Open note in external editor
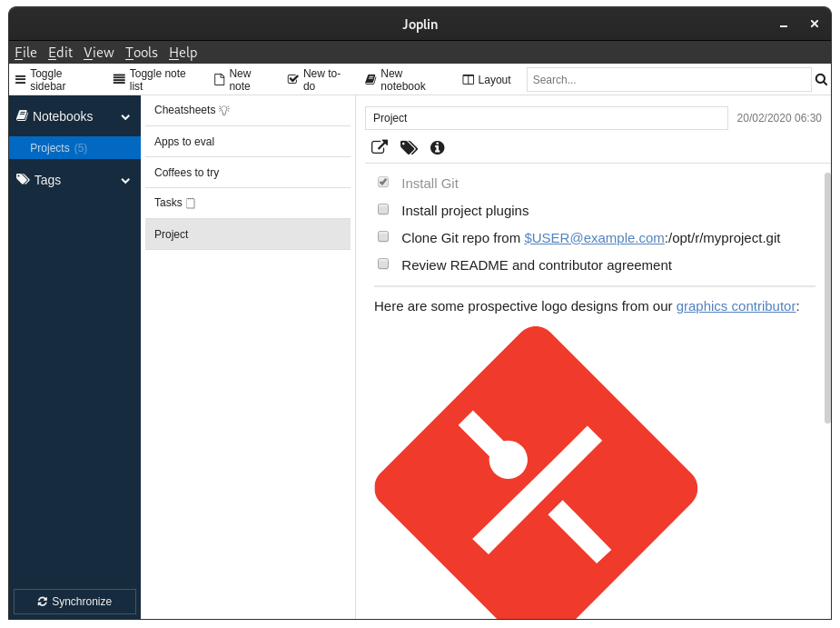This screenshot has height=628, width=840. (x=380, y=147)
